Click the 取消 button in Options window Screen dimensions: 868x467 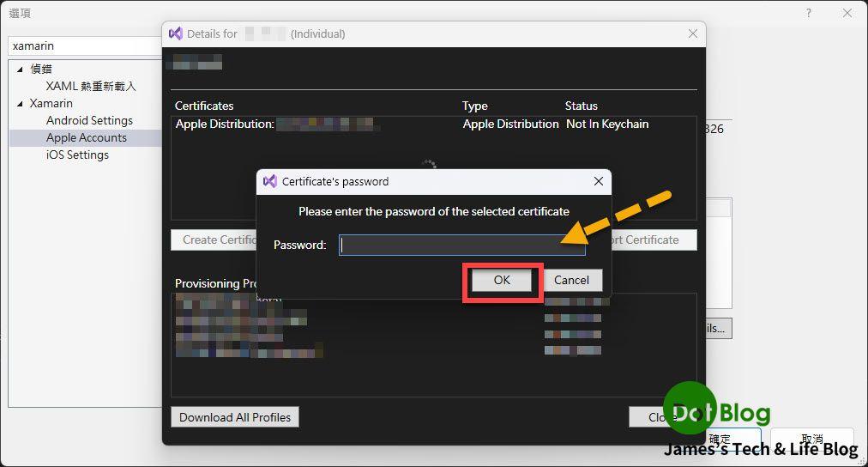[x=811, y=438]
